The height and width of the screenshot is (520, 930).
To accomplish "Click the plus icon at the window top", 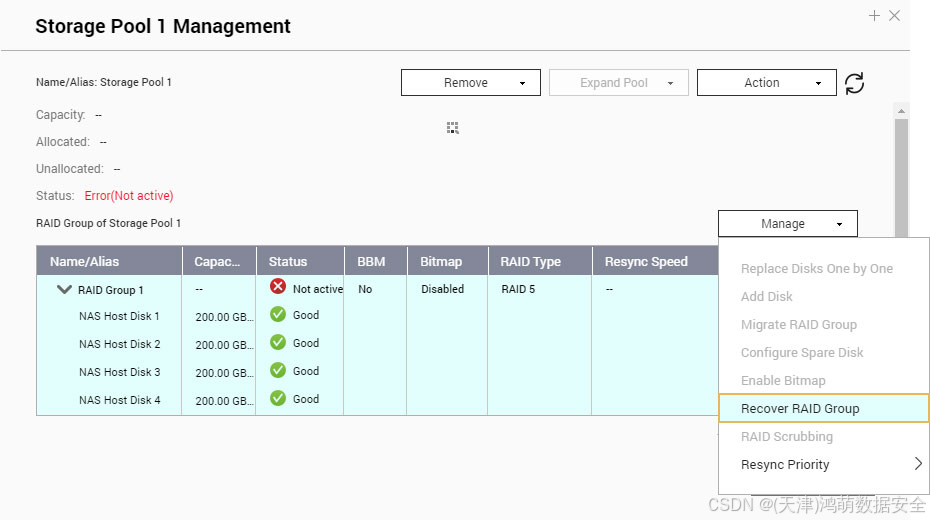I will click(874, 16).
